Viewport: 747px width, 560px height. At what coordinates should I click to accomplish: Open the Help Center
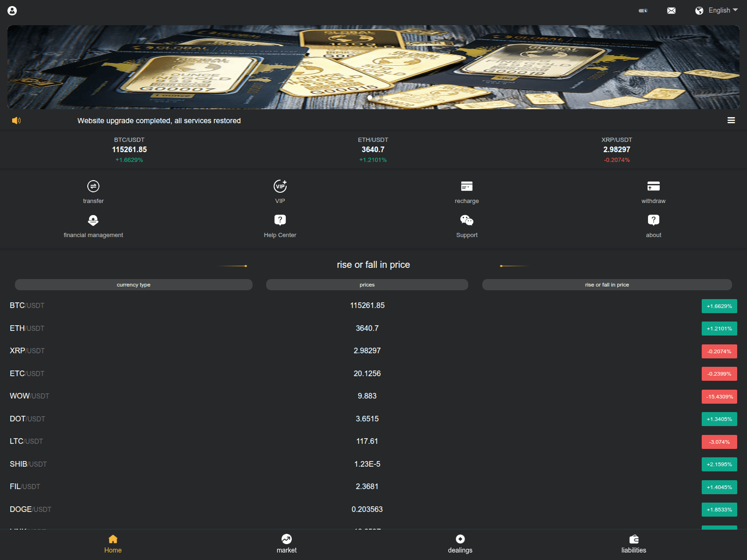(280, 220)
